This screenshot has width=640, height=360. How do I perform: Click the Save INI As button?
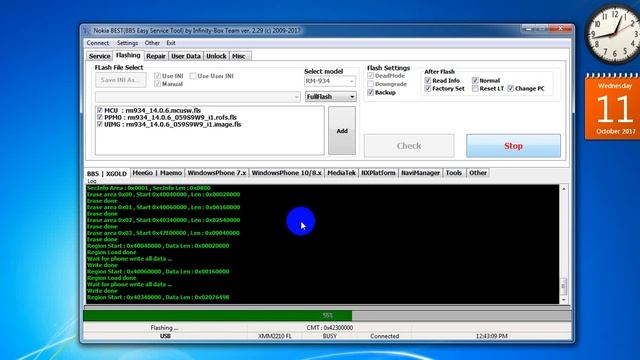pos(120,80)
